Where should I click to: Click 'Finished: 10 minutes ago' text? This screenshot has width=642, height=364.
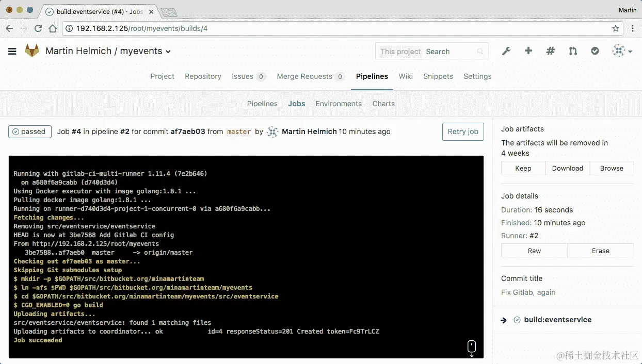(543, 223)
